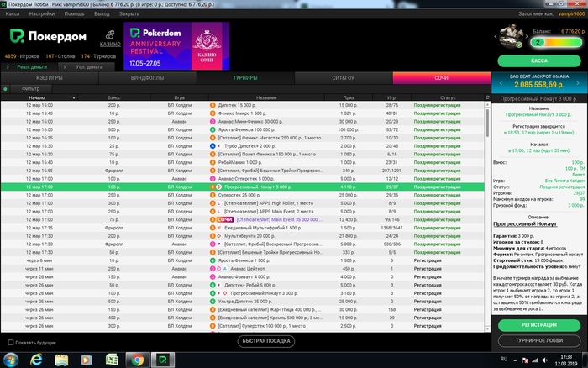The height and width of the screenshot is (368, 588).
Task: Click the green Ярость Феникса 100 000 icon
Action: click(213, 129)
